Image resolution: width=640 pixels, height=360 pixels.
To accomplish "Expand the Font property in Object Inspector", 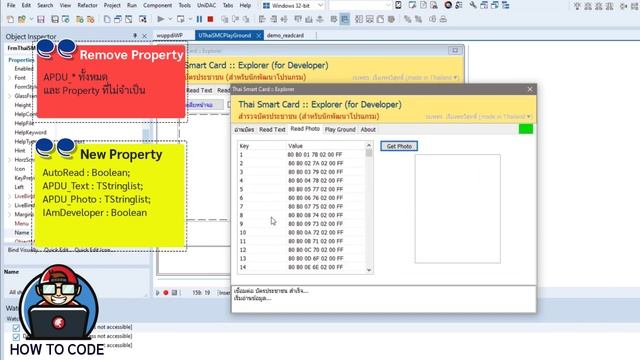I will pos(9,78).
